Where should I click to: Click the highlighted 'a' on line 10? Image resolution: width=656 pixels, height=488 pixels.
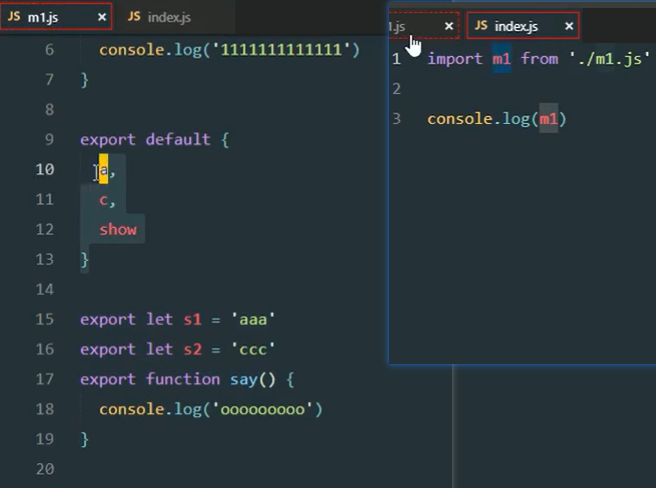click(x=103, y=169)
